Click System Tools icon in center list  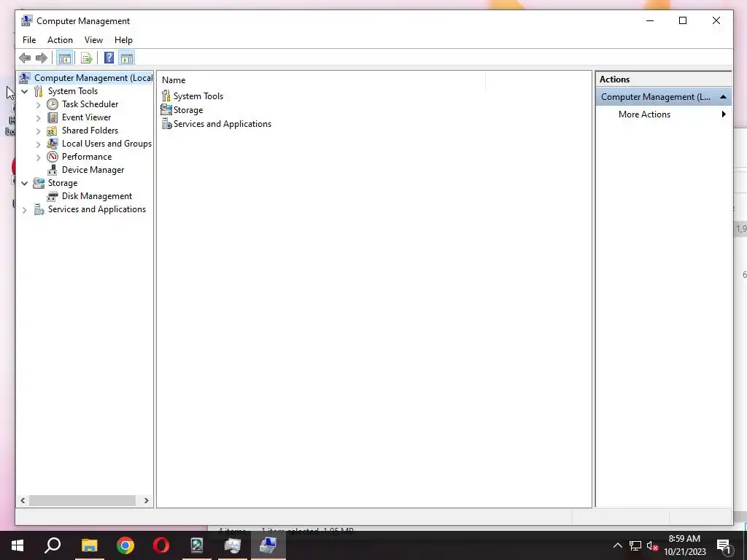tap(166, 96)
